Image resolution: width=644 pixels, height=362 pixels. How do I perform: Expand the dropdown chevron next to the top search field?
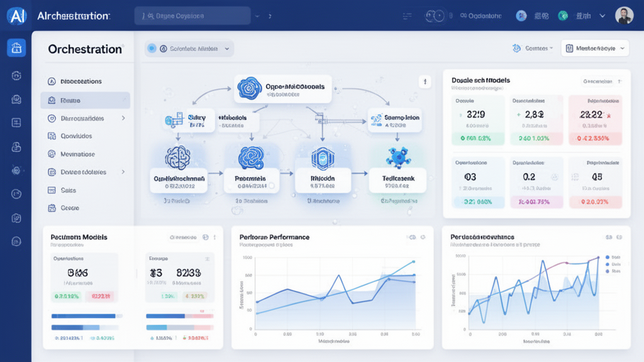click(x=257, y=16)
